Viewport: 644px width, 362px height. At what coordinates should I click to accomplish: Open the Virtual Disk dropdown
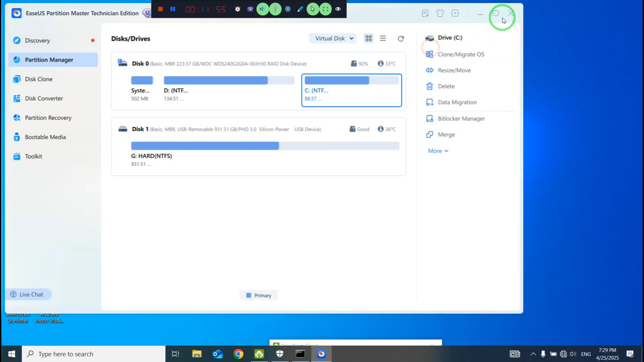click(333, 39)
